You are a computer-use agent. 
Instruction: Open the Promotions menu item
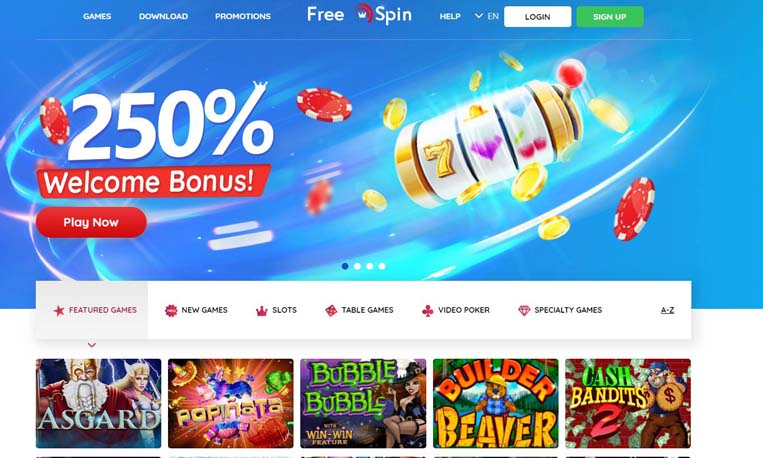click(243, 16)
